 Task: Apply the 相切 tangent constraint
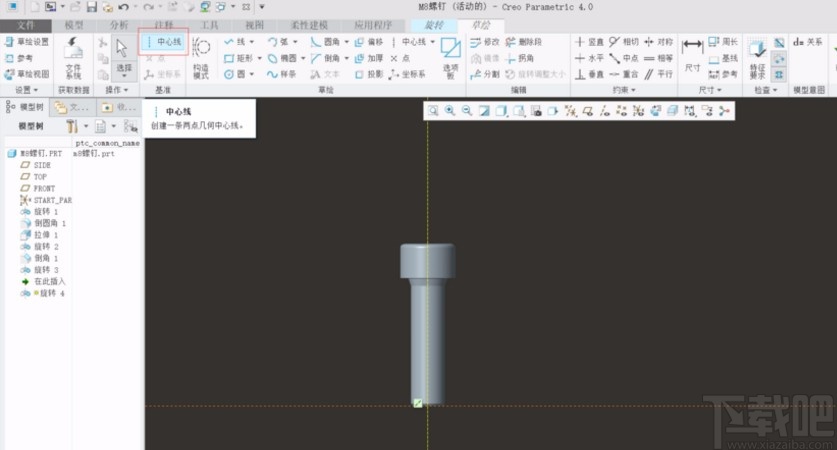click(x=623, y=42)
